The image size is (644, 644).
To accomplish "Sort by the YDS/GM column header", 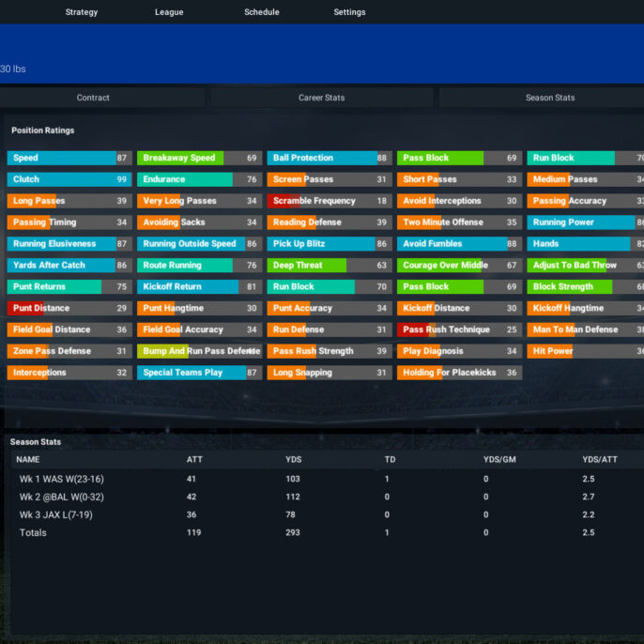I will tap(499, 460).
